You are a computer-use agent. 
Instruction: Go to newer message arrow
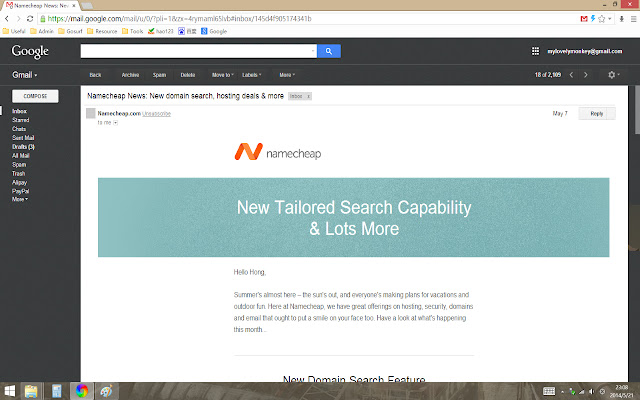pos(571,75)
